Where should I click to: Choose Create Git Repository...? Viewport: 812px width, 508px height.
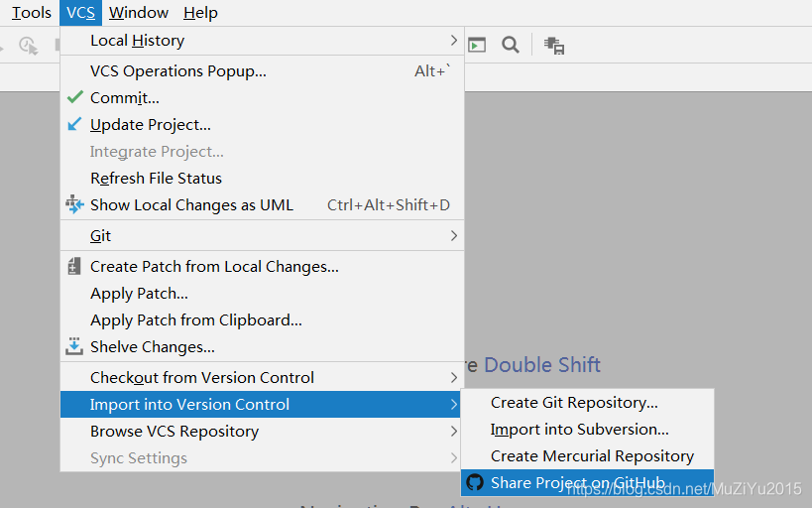(x=587, y=403)
